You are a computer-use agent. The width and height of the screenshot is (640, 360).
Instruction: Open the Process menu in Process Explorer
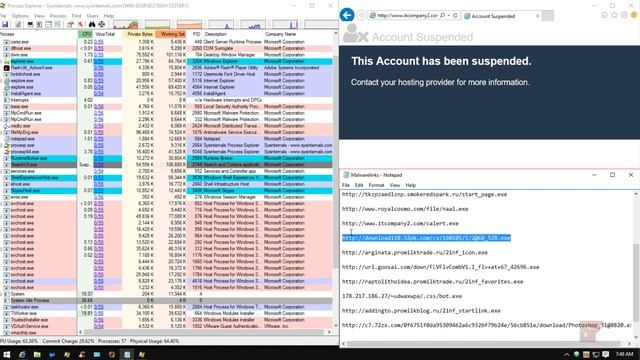[x=58, y=16]
